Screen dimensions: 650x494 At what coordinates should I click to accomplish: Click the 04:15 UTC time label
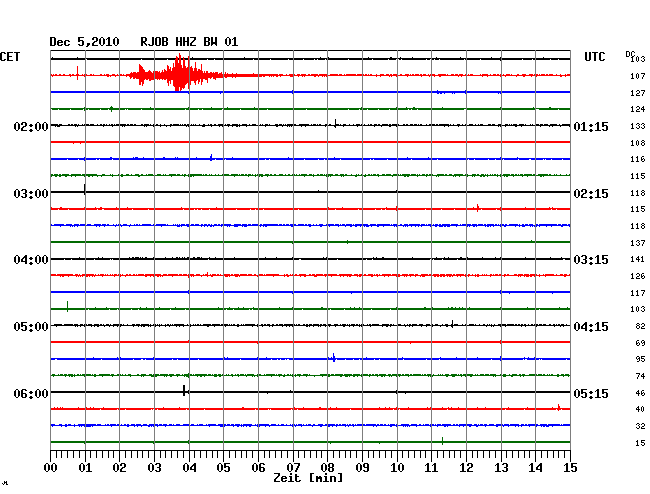[591, 327]
